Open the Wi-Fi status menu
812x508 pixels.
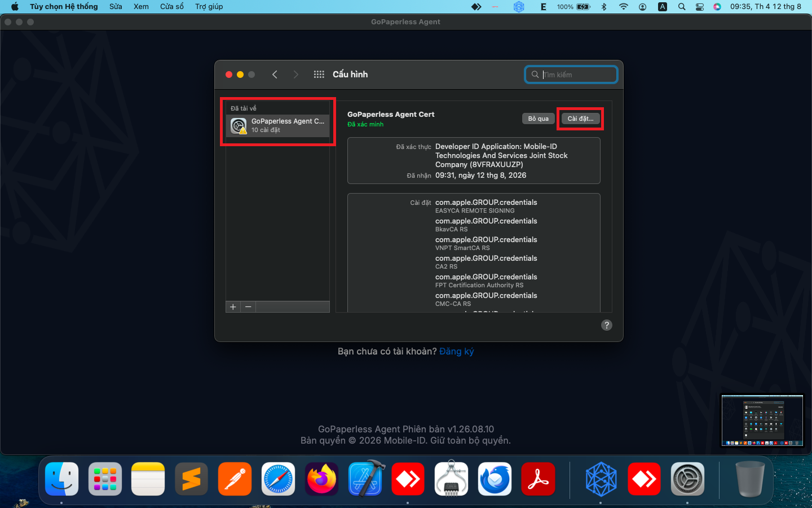[623, 7]
